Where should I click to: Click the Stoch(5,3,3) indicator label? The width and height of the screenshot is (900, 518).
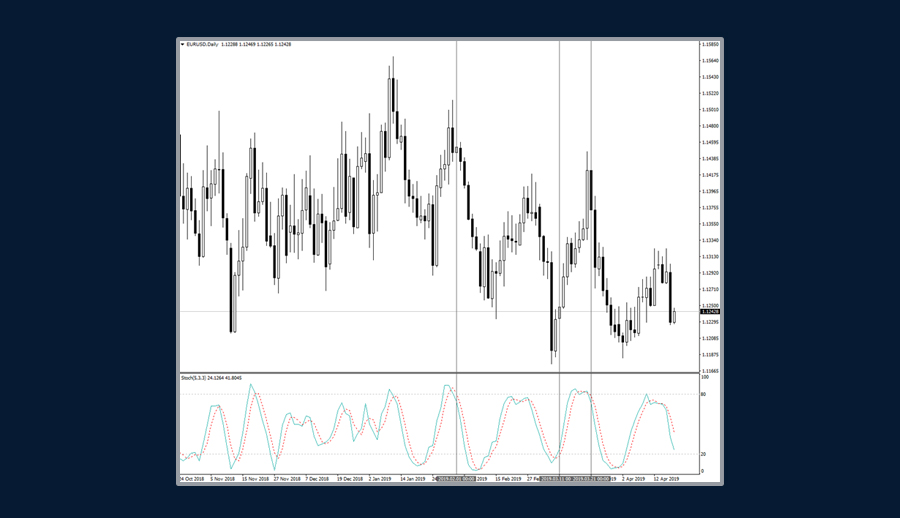click(194, 378)
